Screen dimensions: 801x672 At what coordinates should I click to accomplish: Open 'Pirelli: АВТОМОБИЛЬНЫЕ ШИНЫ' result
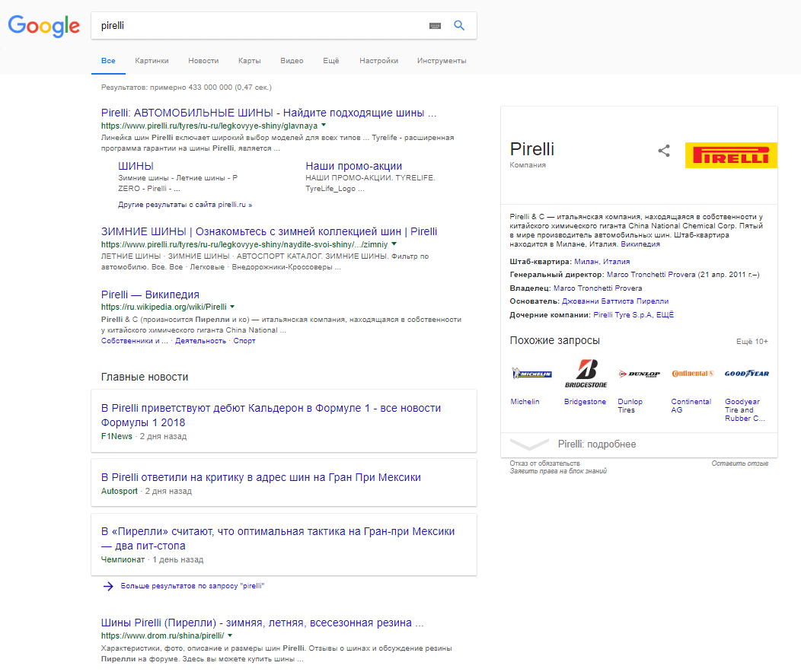269,113
